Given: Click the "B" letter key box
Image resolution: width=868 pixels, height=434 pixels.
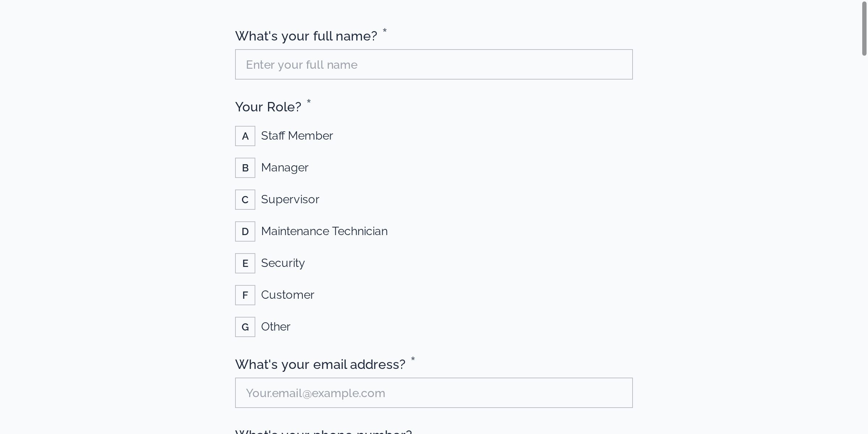Looking at the screenshot, I should [245, 168].
